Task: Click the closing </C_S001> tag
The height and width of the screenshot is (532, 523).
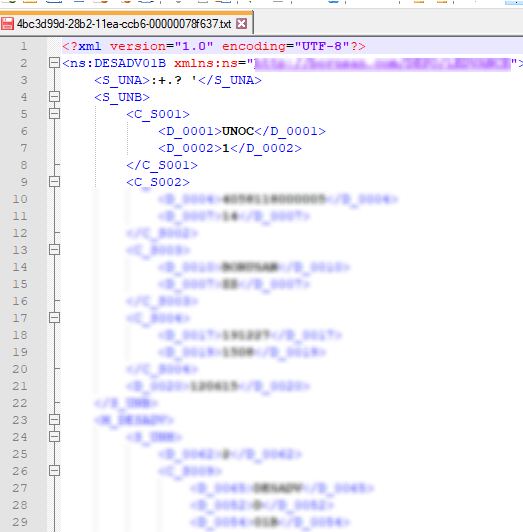Action: (x=162, y=165)
